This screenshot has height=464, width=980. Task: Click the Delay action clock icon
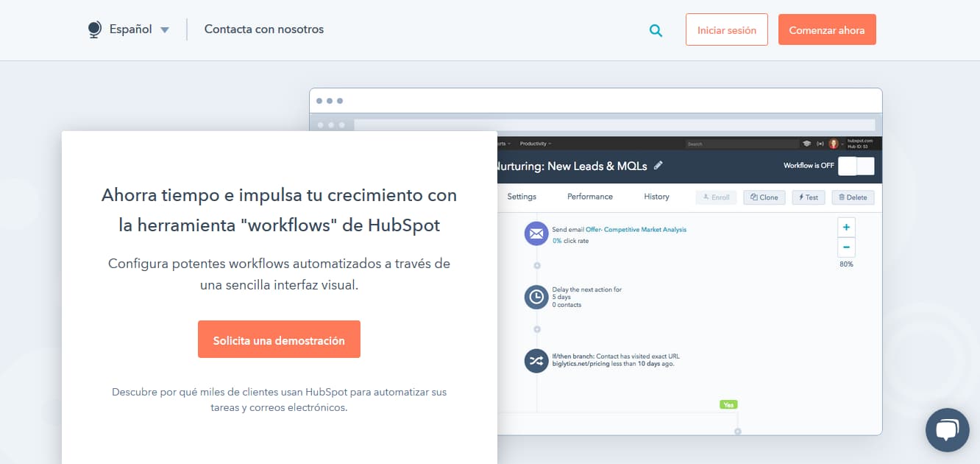(536, 297)
